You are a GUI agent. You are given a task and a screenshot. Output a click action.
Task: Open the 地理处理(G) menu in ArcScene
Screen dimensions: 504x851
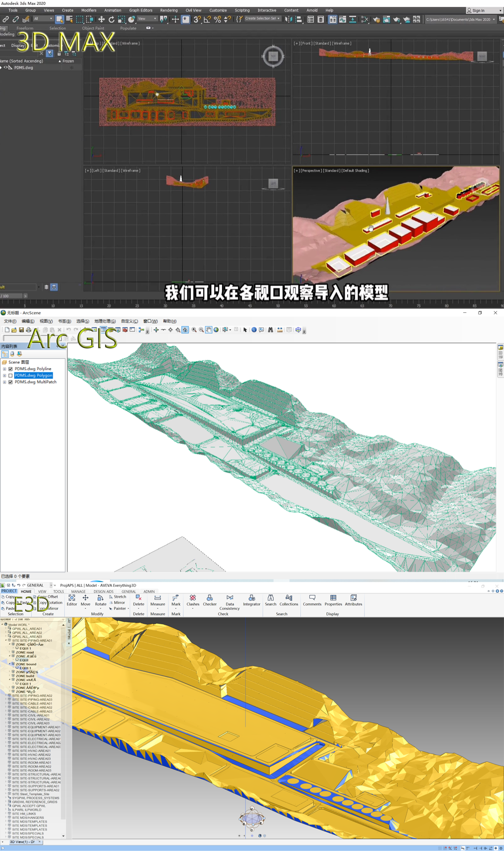(x=105, y=321)
